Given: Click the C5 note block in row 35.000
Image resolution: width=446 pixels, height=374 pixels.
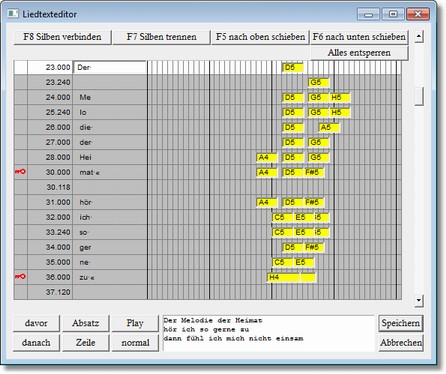Looking at the screenshot, I should (x=283, y=262).
